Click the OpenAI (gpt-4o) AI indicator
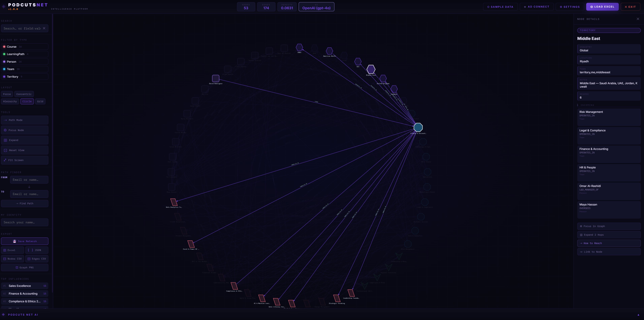 coord(316,7)
